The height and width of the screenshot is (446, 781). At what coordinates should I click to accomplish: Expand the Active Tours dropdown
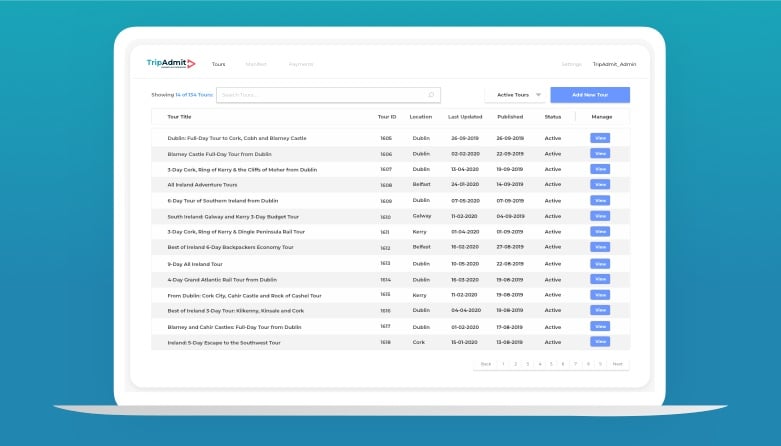(x=515, y=95)
